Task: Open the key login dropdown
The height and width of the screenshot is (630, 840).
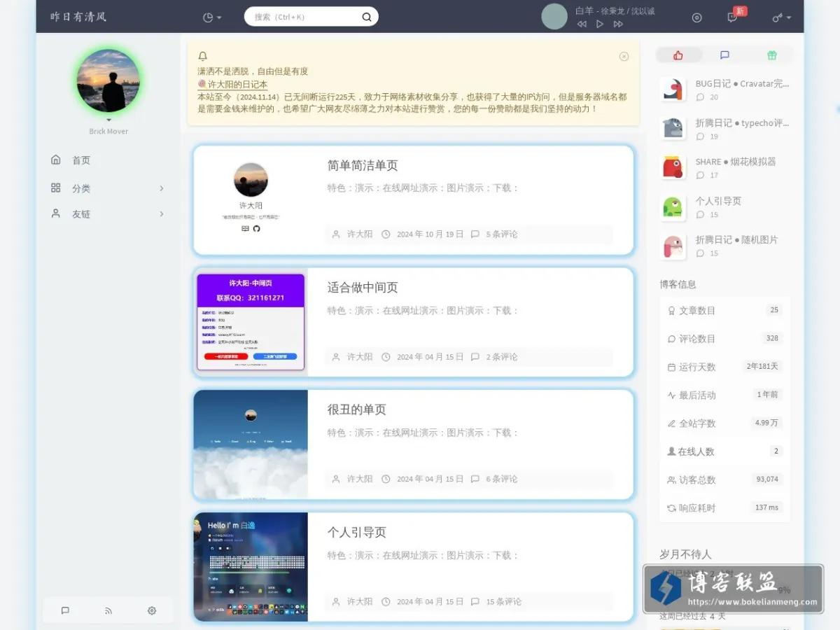Action: (781, 17)
